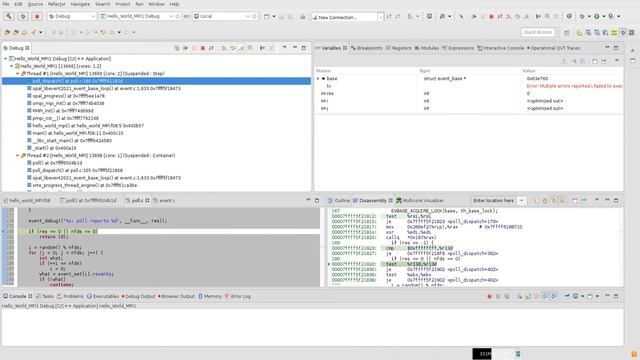Click the Resume icon in main toolbar
This screenshot has height=360, width=640.
474,16
